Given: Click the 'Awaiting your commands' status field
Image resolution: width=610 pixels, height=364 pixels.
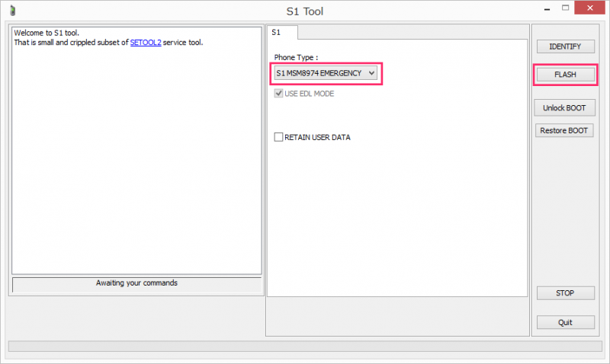Looking at the screenshot, I should [137, 284].
